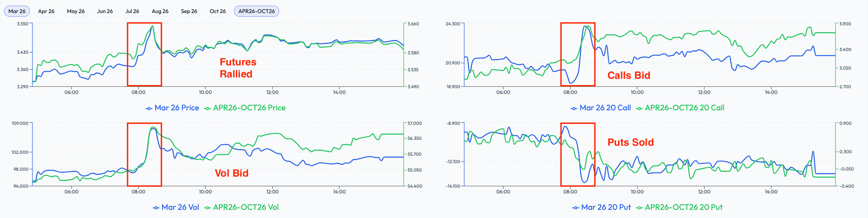Switch to the Jun 26 contract

click(x=105, y=11)
